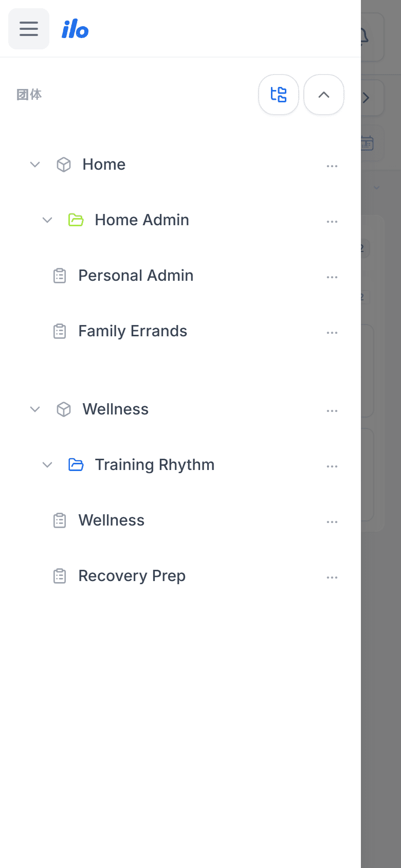The image size is (401, 868).
Task: Open more options for Family Errands
Action: pyautogui.click(x=332, y=333)
